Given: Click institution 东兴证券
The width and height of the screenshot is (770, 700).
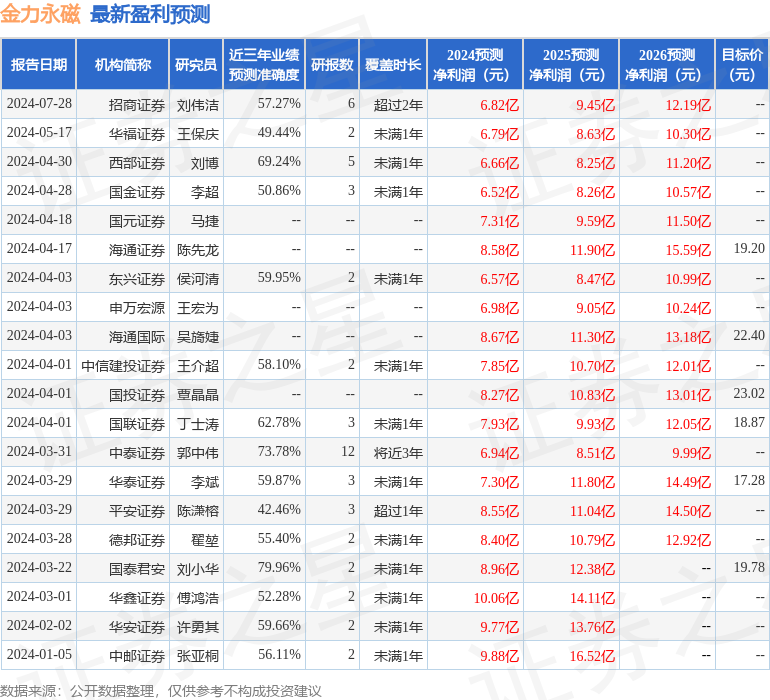Looking at the screenshot, I should click(x=137, y=279).
